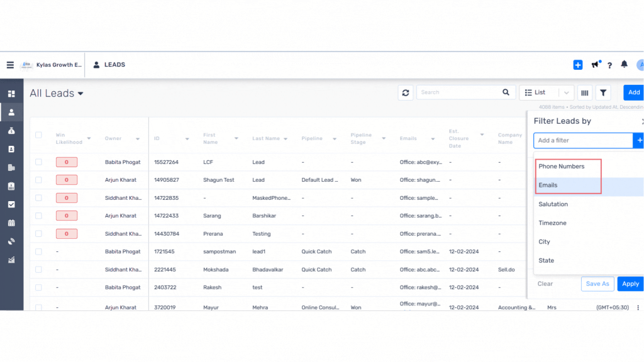Tick the checkbox for Shagun Test row
Image resolution: width=644 pixels, height=362 pixels.
pyautogui.click(x=38, y=180)
